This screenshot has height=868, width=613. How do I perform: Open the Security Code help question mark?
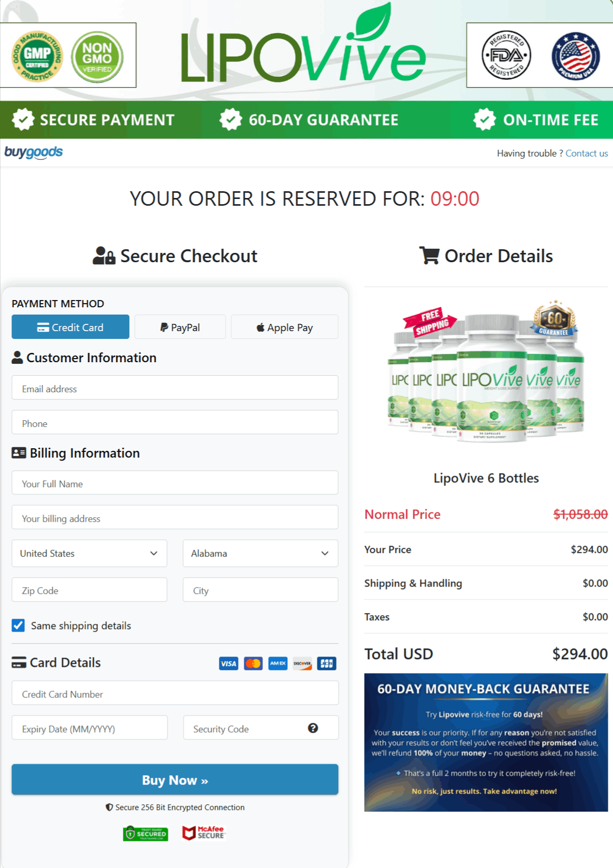pyautogui.click(x=312, y=728)
